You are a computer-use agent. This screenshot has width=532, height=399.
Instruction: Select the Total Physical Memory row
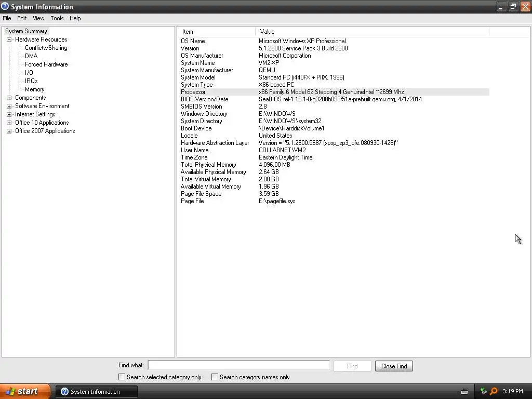[x=334, y=165]
